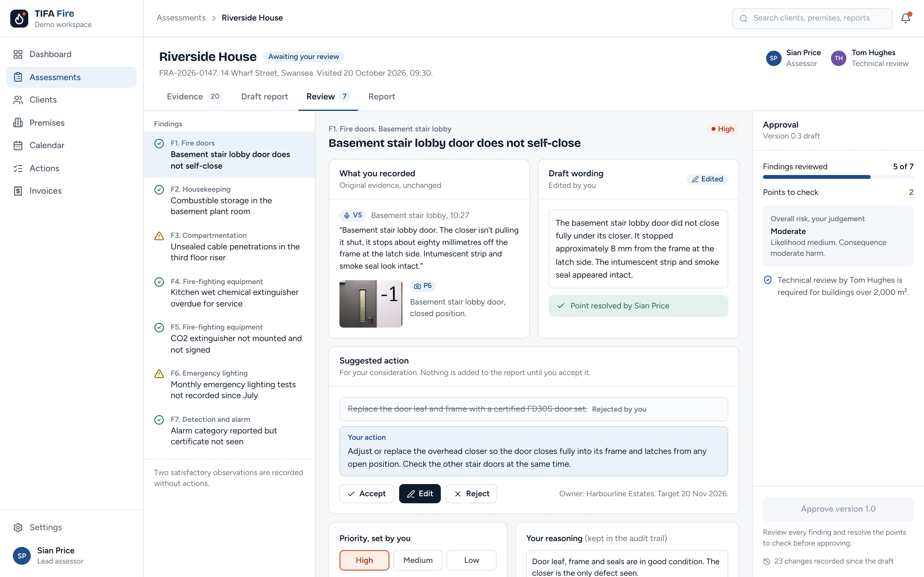This screenshot has height=577, width=924.
Task: Accept the suggested action
Action: click(x=366, y=493)
